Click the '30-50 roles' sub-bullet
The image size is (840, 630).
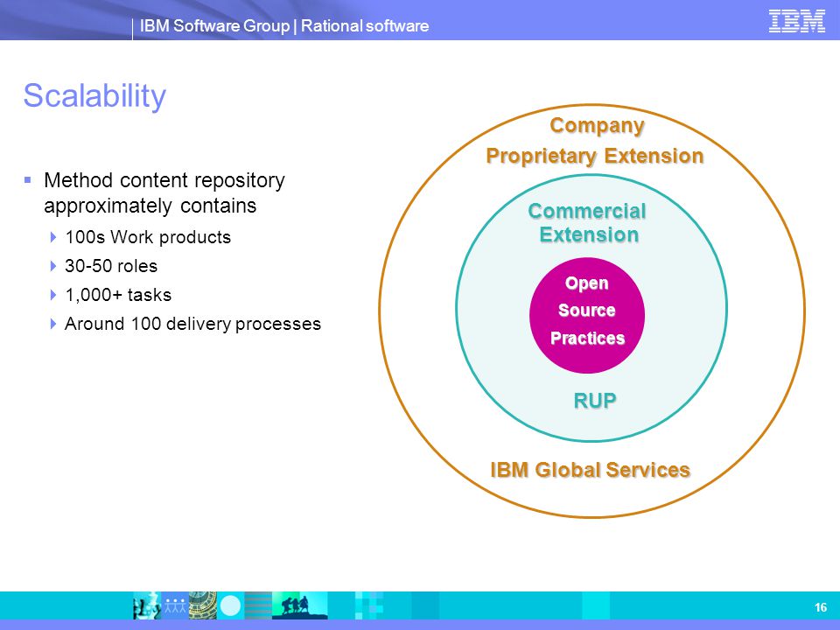[x=111, y=266]
